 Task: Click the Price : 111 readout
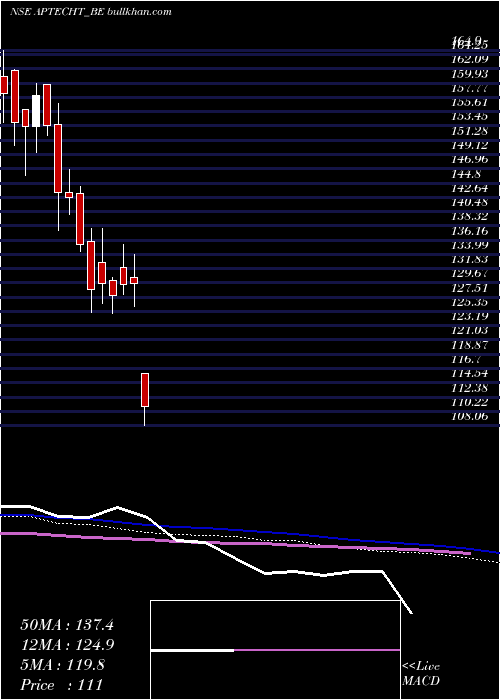click(61, 684)
